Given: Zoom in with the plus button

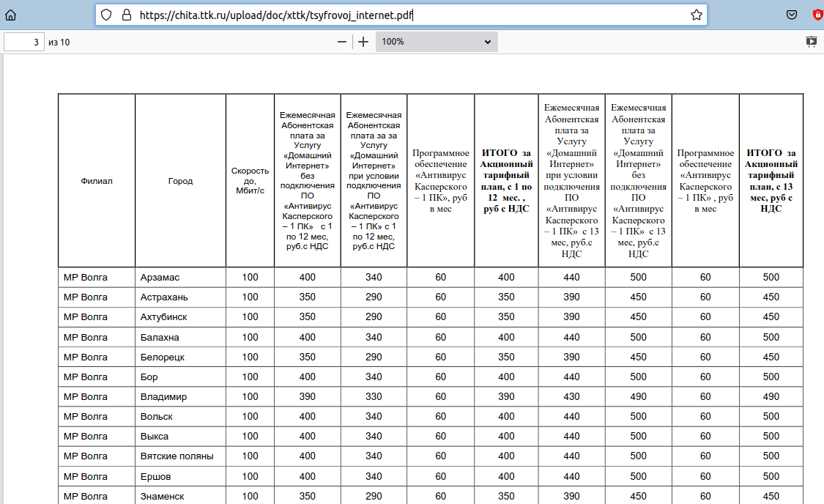Looking at the screenshot, I should pos(363,42).
